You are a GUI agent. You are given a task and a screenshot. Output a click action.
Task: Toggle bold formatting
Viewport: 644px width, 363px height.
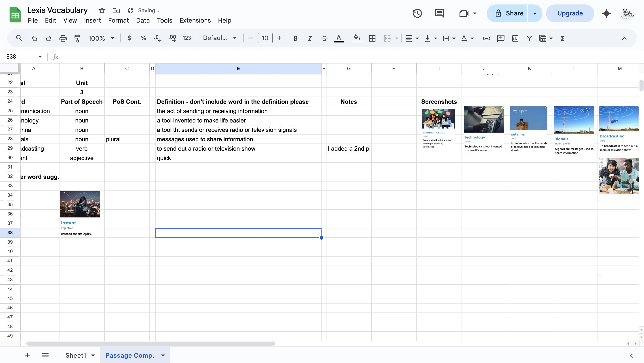tap(295, 38)
